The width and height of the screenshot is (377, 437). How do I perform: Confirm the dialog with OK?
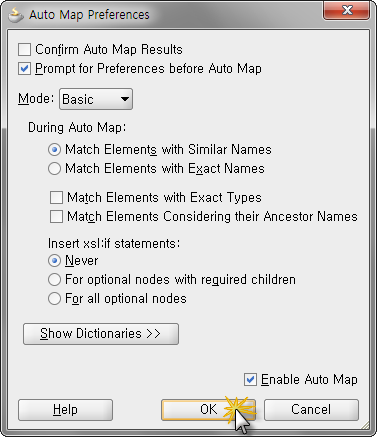209,410
